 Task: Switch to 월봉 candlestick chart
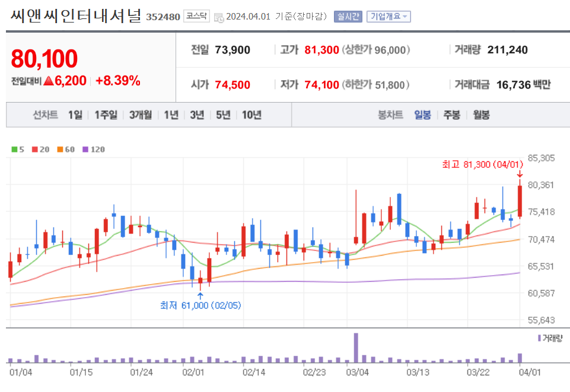[x=481, y=115]
